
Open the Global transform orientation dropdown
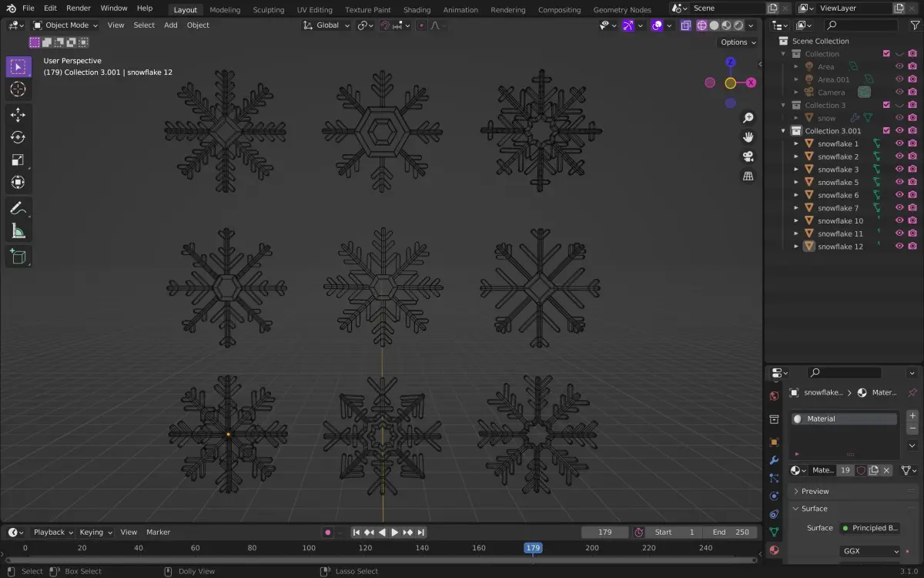point(326,25)
